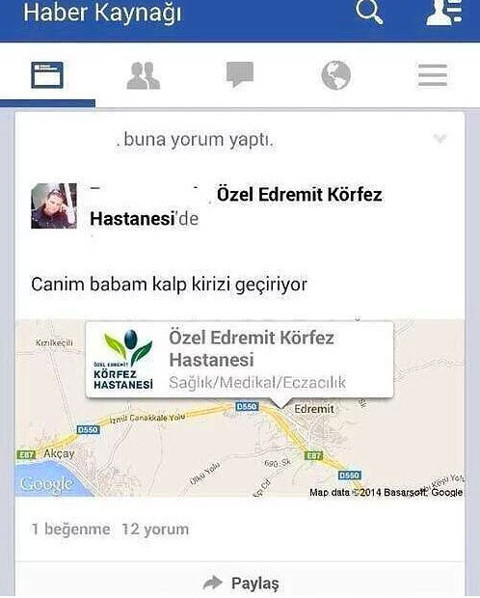Open the 12 yorum comments

[x=156, y=529]
